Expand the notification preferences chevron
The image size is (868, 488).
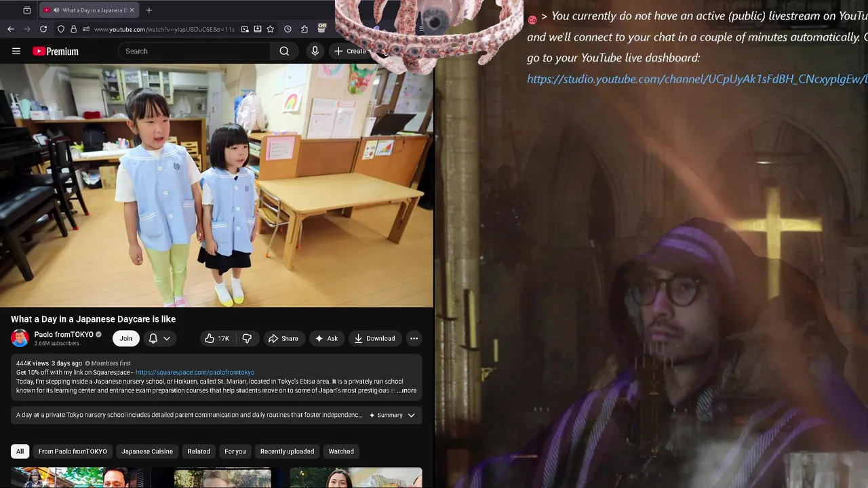167,338
